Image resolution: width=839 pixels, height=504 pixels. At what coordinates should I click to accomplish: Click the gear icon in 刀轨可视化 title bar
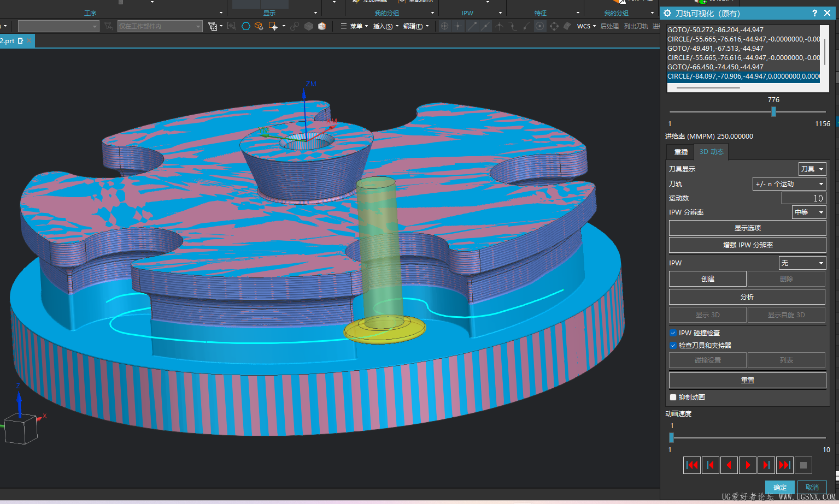click(667, 13)
